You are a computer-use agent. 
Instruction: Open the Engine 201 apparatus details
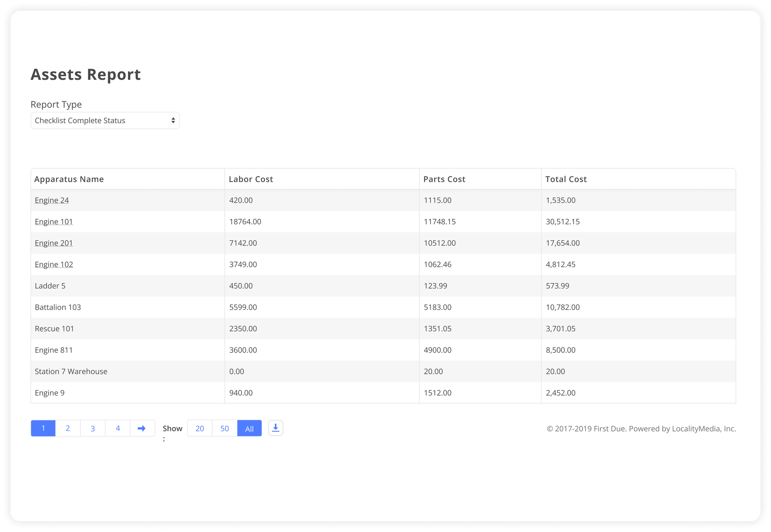(54, 243)
